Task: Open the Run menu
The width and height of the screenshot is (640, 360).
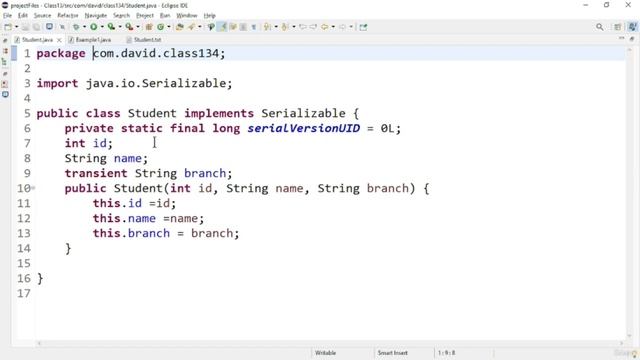Action: (165, 16)
